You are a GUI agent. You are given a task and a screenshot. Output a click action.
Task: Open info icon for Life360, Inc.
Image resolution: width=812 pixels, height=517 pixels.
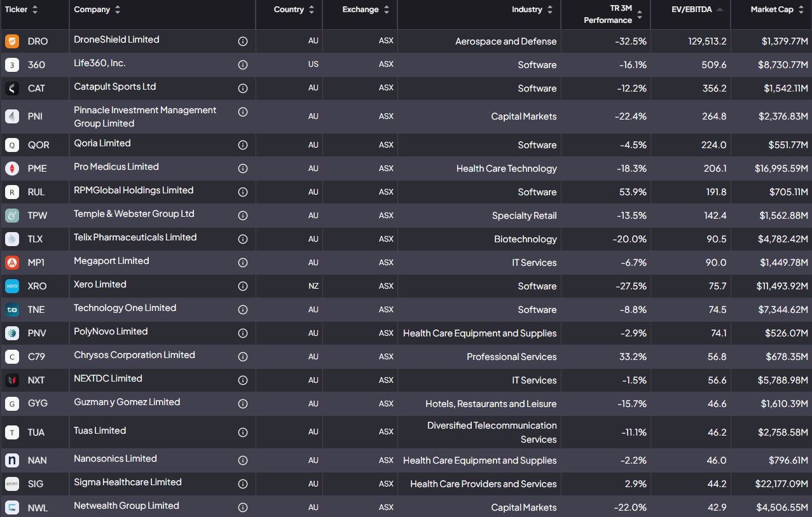tap(242, 65)
